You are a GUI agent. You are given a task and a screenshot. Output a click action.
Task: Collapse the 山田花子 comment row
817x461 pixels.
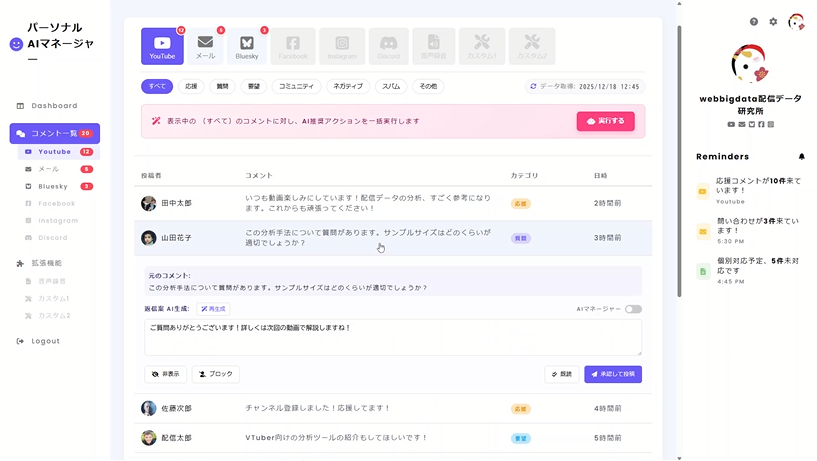(x=392, y=238)
